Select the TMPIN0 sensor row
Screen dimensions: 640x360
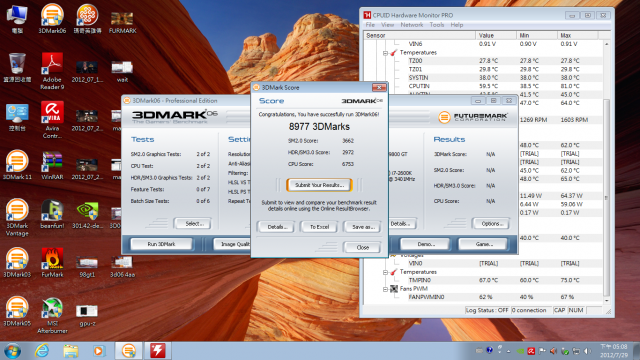pyautogui.click(x=483, y=280)
